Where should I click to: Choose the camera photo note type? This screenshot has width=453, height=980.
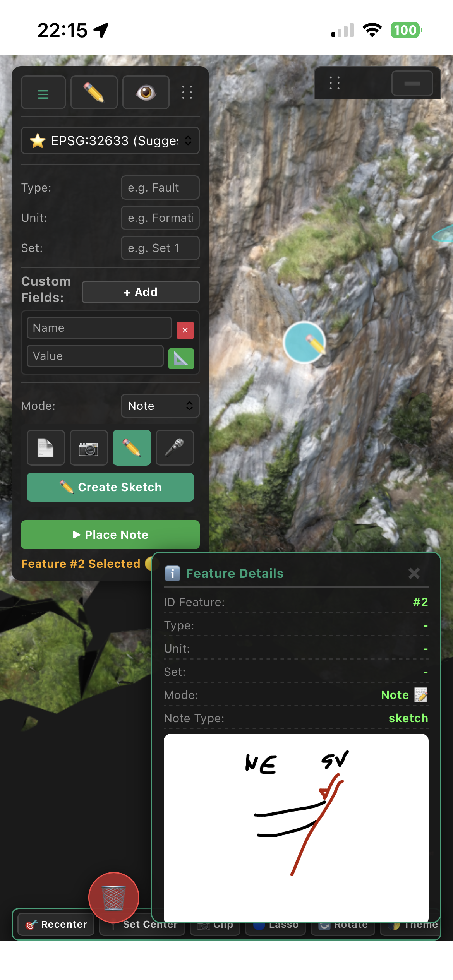pos(89,447)
